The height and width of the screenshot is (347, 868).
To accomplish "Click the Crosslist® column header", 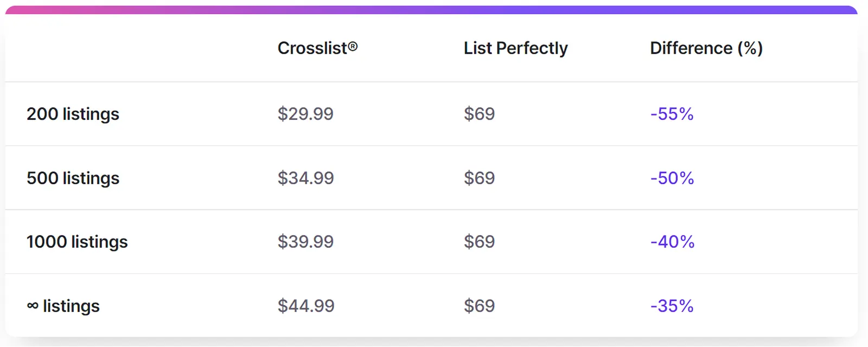I will pyautogui.click(x=317, y=48).
